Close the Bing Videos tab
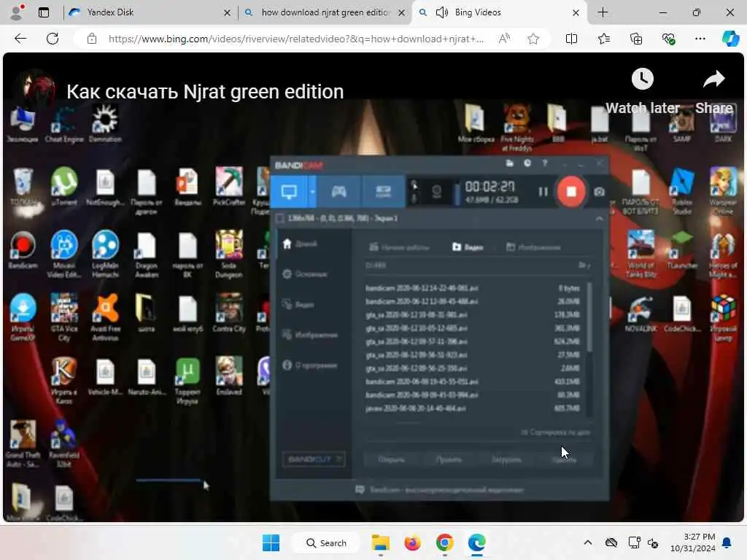This screenshot has height=560, width=747. click(576, 13)
